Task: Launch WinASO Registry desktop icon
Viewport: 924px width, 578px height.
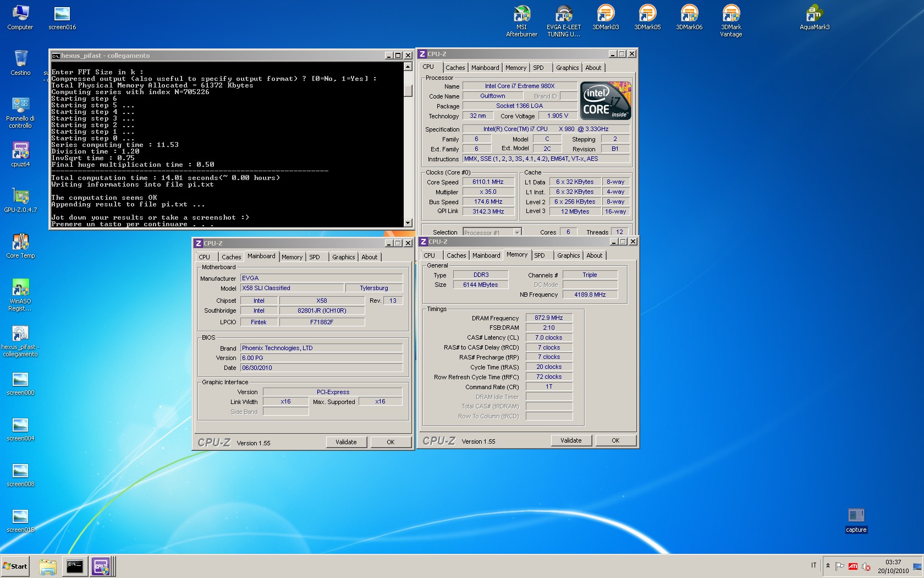Action: [x=20, y=295]
